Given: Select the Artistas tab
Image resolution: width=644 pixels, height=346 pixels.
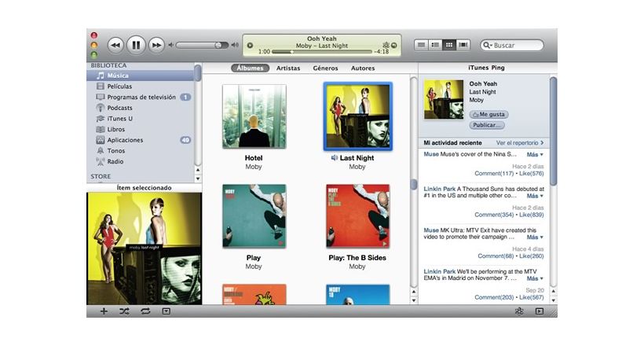Looking at the screenshot, I should tap(288, 68).
